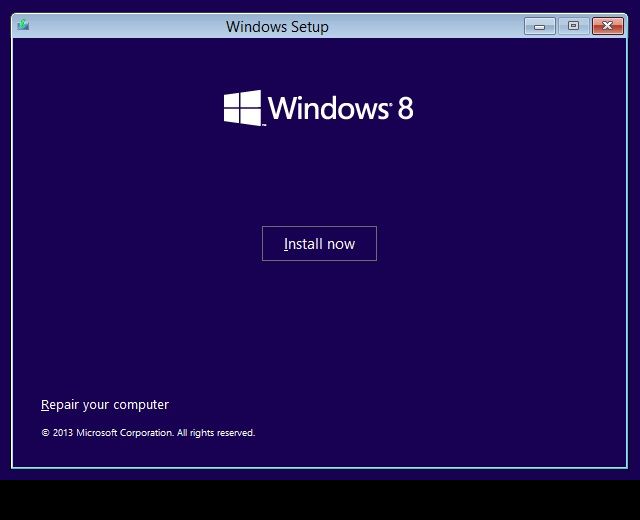Minimize the Windows Setup window
The width and height of the screenshot is (640, 520).
click(540, 26)
